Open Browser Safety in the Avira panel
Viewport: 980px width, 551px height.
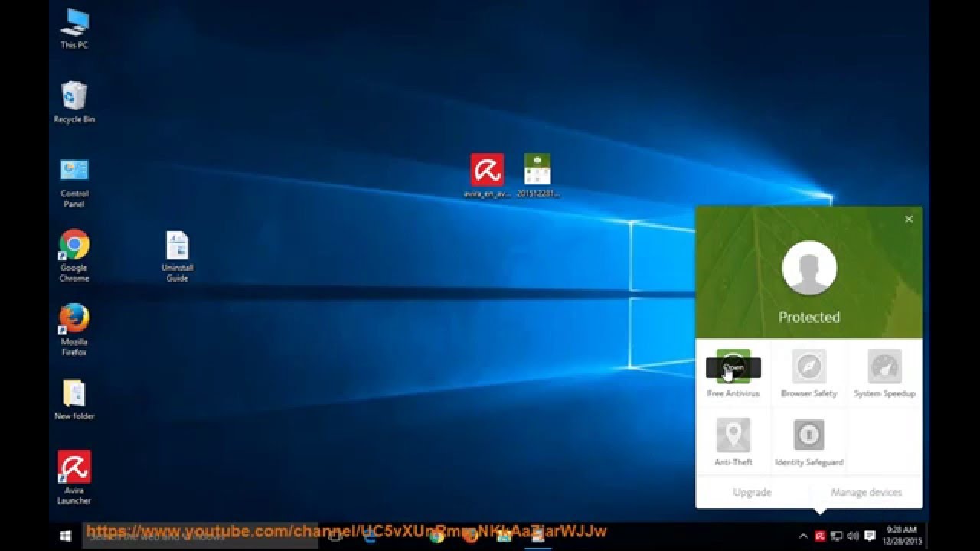[809, 373]
